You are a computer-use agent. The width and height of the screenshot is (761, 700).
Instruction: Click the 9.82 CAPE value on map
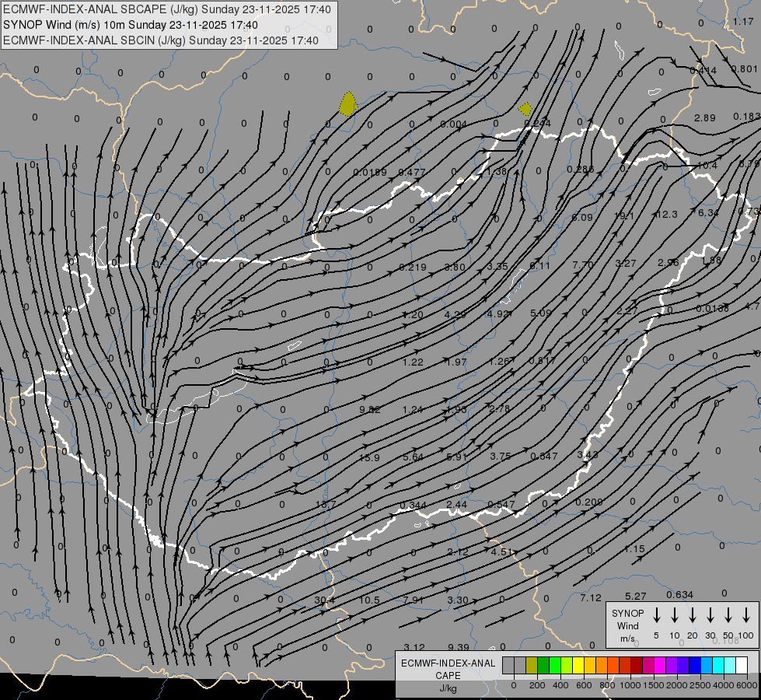click(370, 410)
